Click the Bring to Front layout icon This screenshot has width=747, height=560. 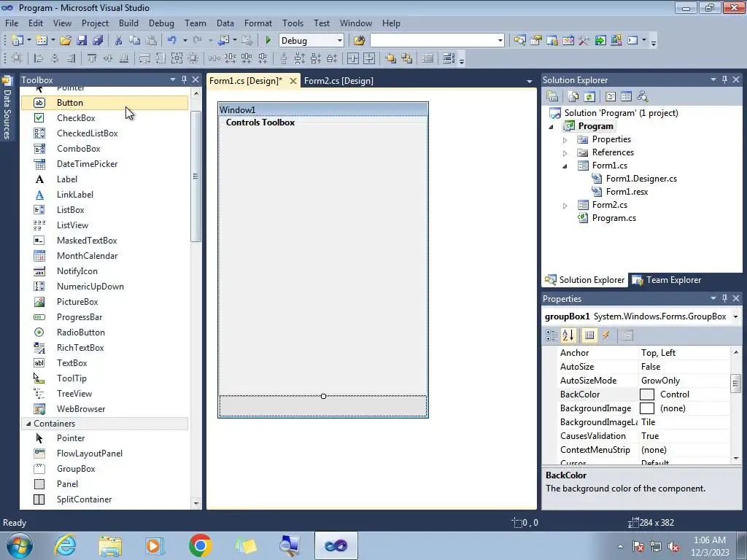(x=391, y=58)
